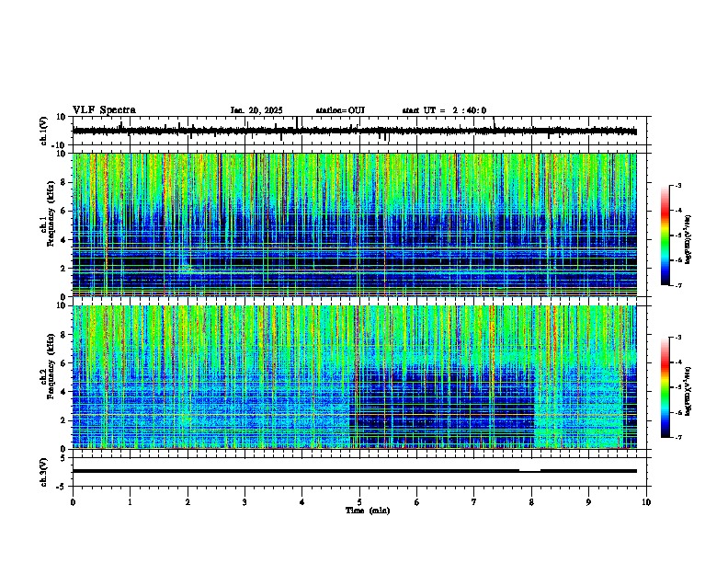Click the ch.3 black signal bar

[x=355, y=471]
